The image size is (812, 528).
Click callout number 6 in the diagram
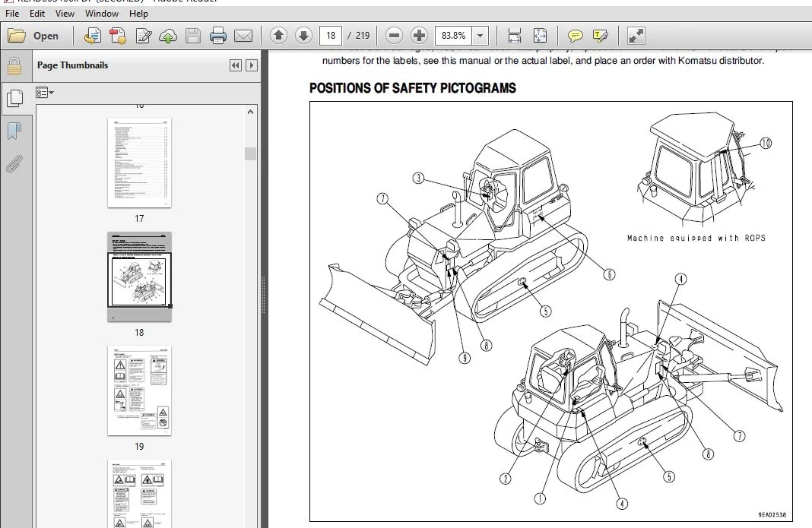[x=610, y=274]
